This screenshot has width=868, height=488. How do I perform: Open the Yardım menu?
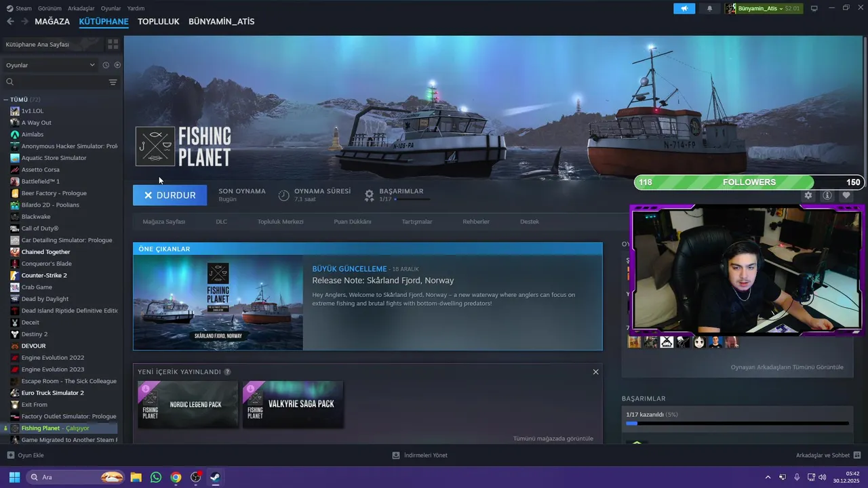click(x=136, y=8)
